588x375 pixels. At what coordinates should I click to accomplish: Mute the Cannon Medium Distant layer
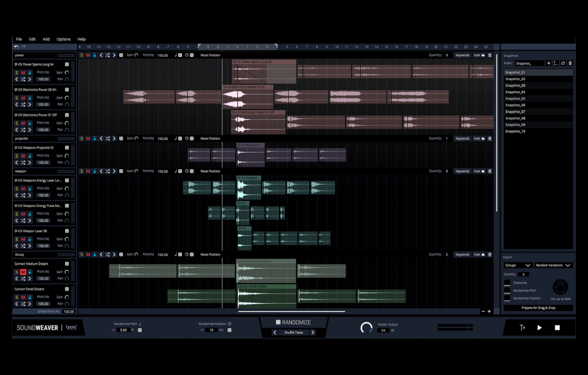pyautogui.click(x=23, y=272)
